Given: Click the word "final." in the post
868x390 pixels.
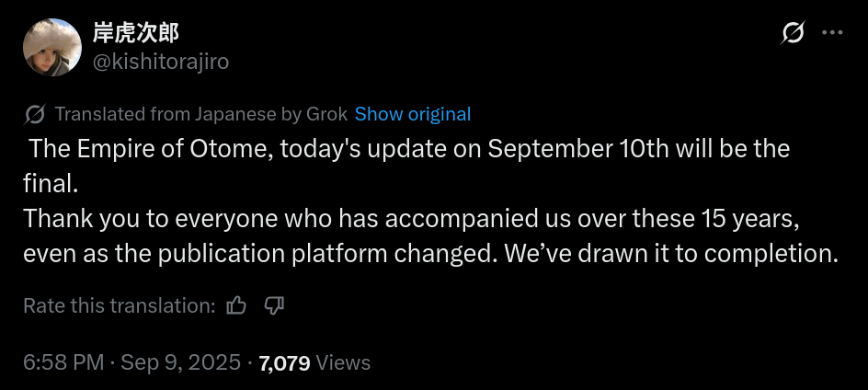Looking at the screenshot, I should pos(51,183).
